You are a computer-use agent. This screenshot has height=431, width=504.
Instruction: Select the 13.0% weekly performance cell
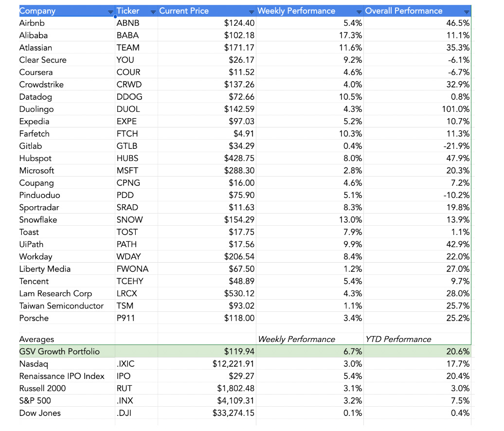[309, 220]
